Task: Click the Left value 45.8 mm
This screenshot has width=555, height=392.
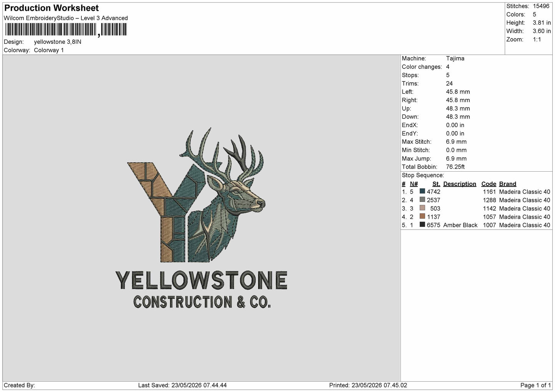Action: 458,92
